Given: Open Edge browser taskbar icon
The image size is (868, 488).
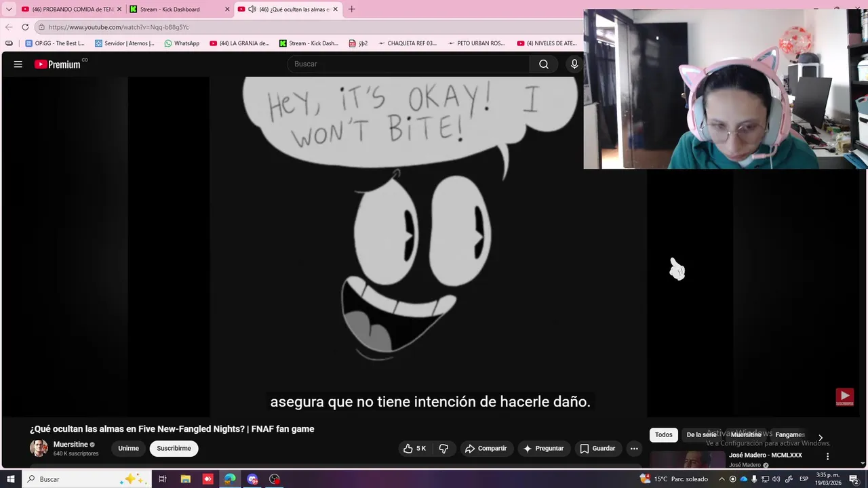Looking at the screenshot, I should click(x=230, y=479).
